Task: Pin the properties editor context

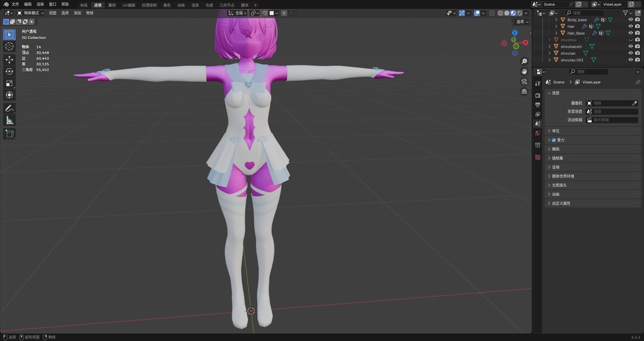Action: 638,82
